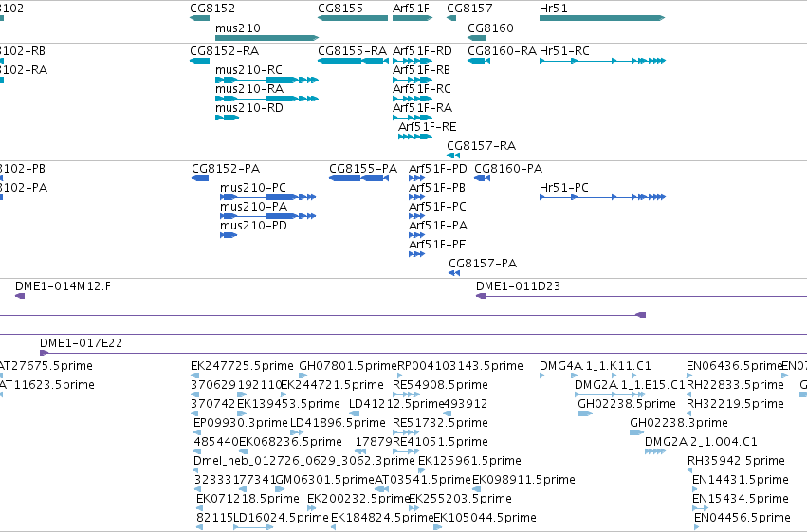Viewport: 807px width, 532px height.
Task: Select protein Arf51F-PA
Action: point(417,235)
